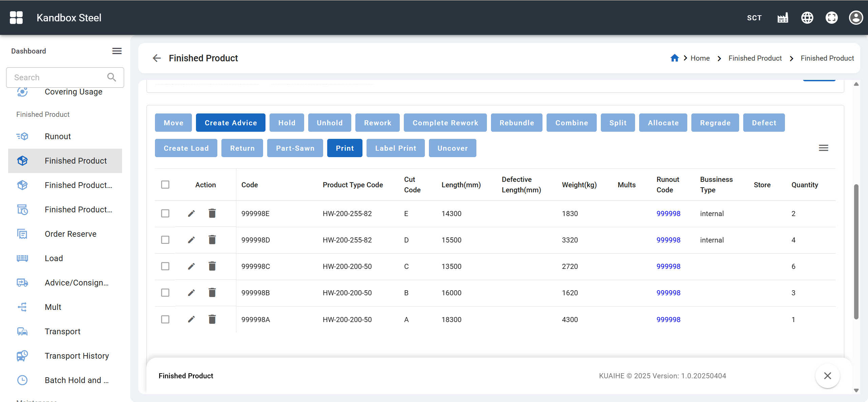Open the globe language icon

point(807,18)
